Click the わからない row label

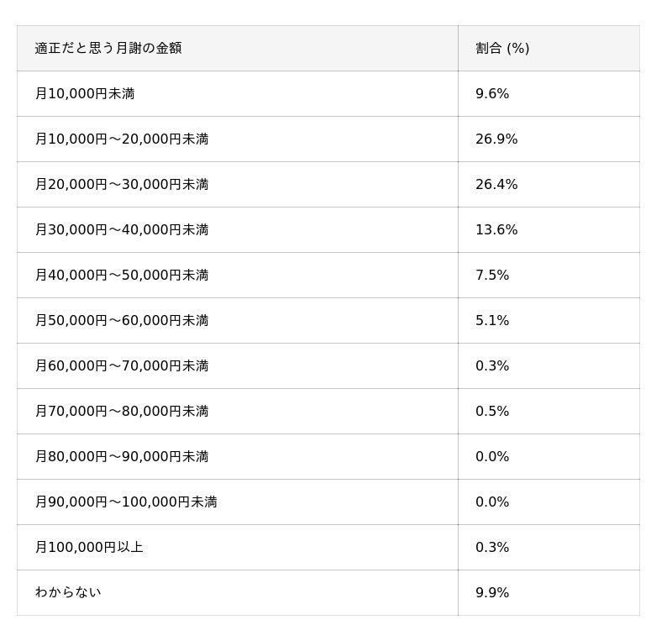click(68, 593)
